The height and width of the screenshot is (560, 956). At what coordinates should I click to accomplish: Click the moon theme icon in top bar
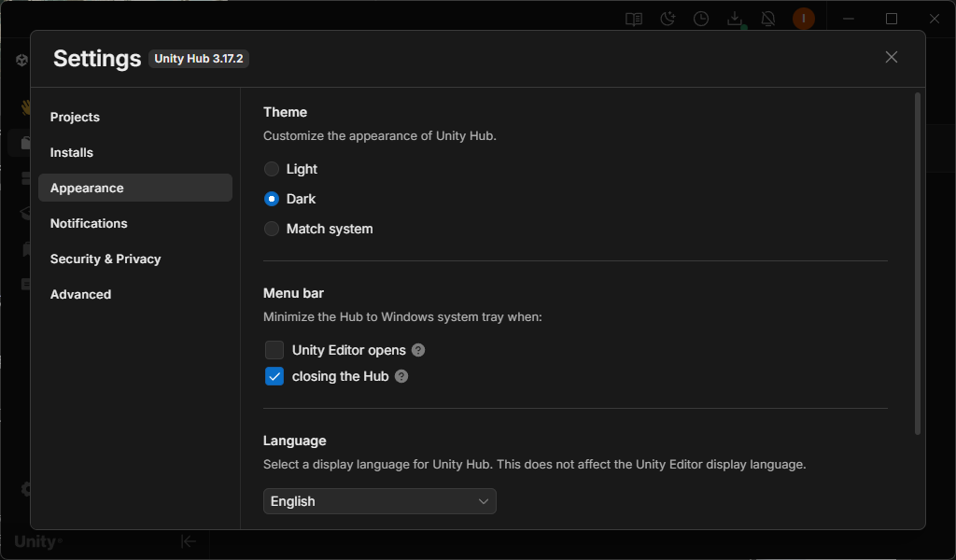668,19
